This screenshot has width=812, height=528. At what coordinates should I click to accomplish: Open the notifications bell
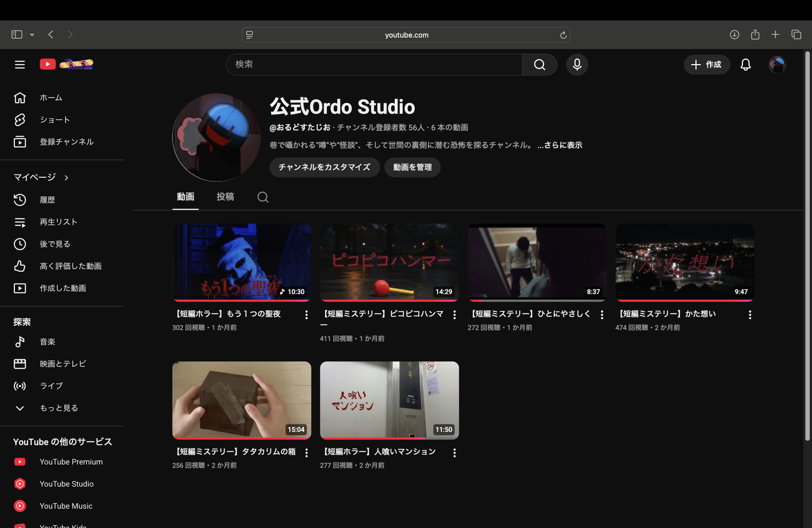click(x=745, y=64)
